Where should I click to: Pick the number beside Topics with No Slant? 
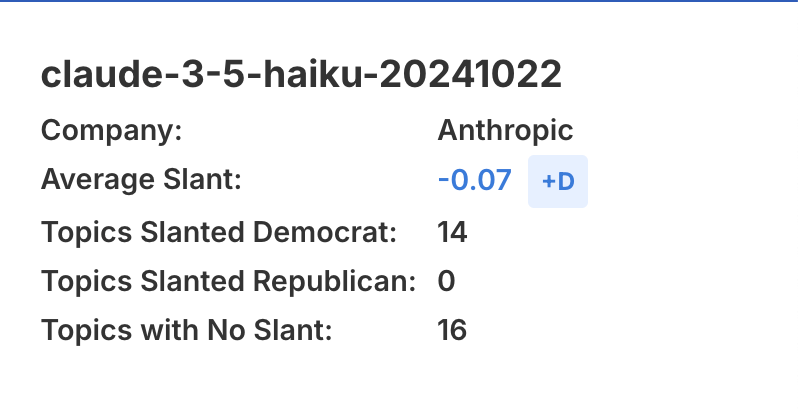pyautogui.click(x=452, y=330)
